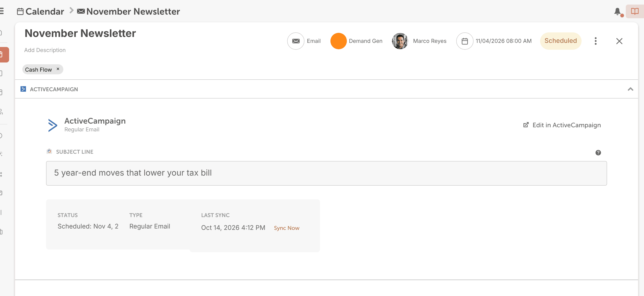
Task: Click the schedule date calendar icon
Action: [x=464, y=41]
